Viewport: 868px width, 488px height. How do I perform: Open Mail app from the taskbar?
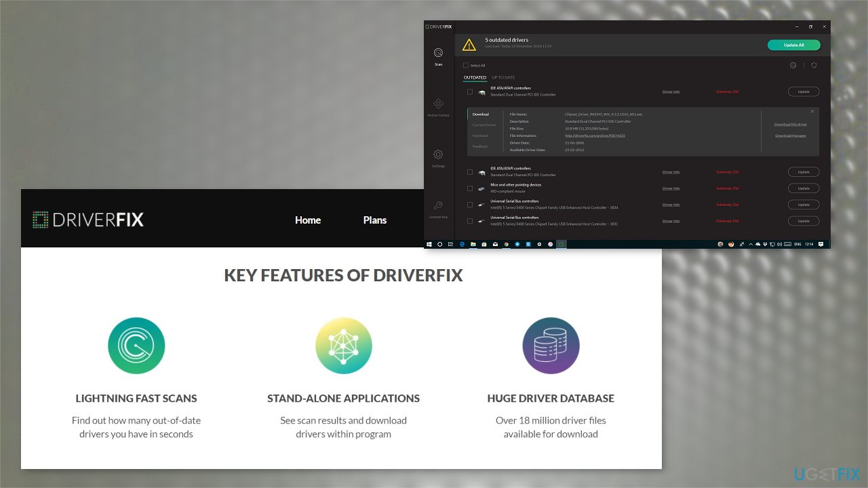495,244
